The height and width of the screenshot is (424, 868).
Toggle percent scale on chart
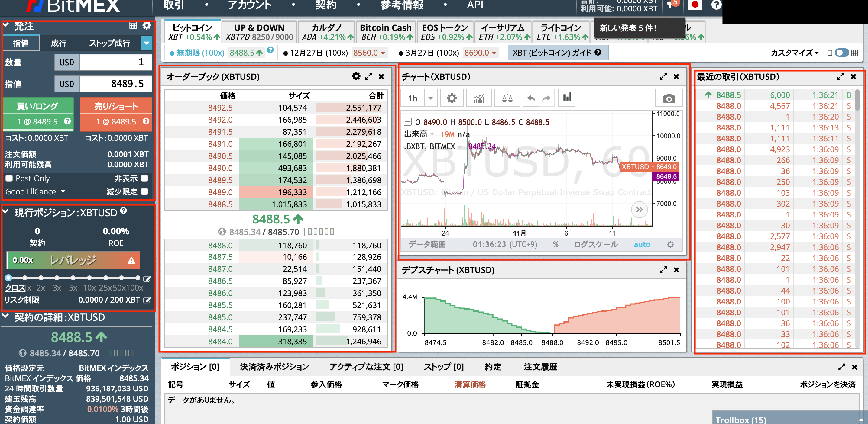(x=555, y=245)
